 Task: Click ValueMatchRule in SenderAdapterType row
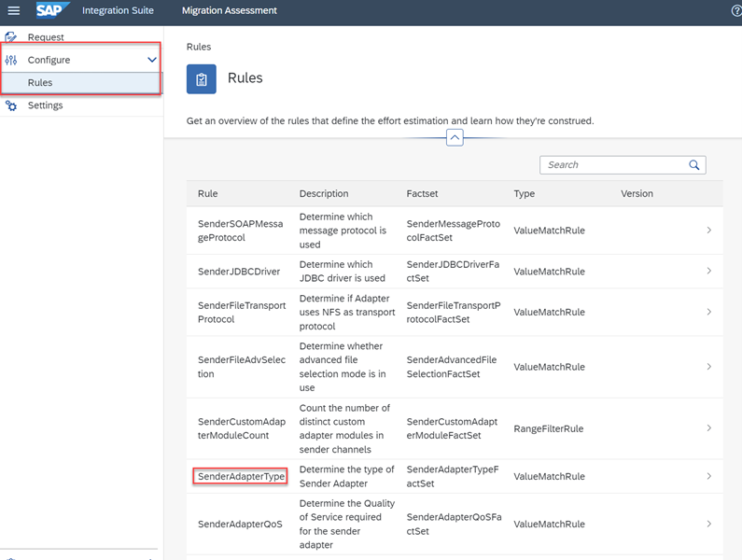coord(550,476)
